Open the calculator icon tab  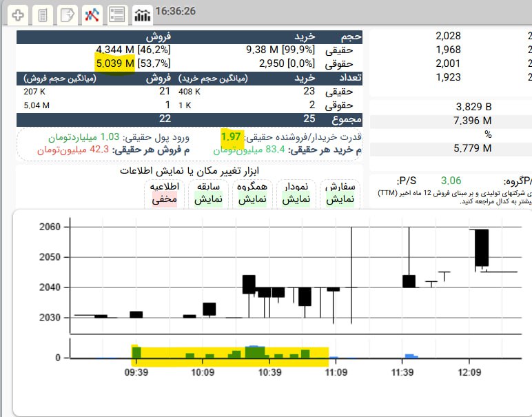tap(43, 13)
